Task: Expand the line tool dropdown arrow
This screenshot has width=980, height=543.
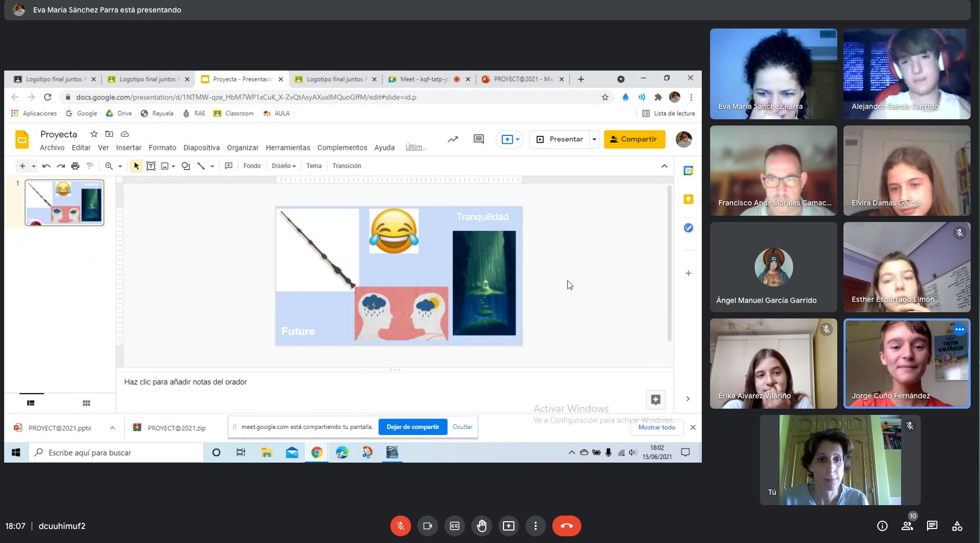Action: click(212, 166)
